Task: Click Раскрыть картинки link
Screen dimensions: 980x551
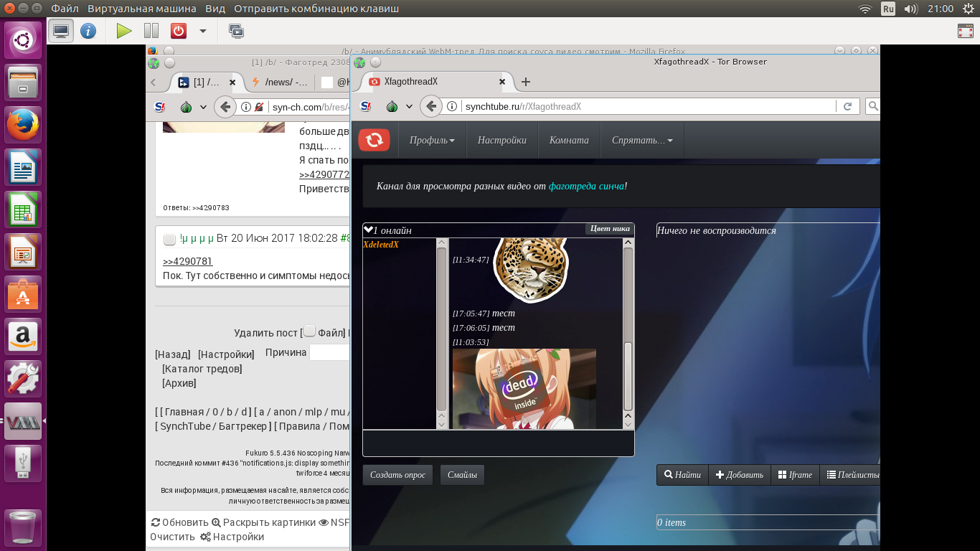Action: coord(263,522)
